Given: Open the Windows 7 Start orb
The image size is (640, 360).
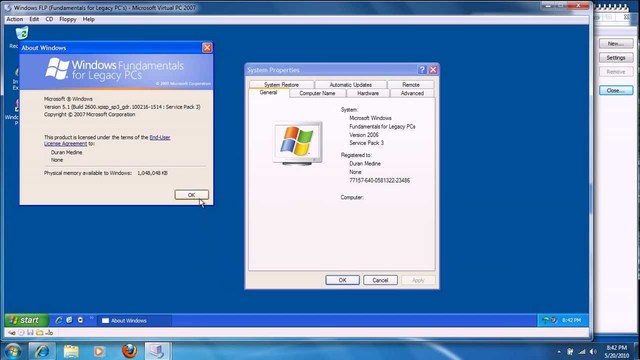Looking at the screenshot, I should coord(13,351).
